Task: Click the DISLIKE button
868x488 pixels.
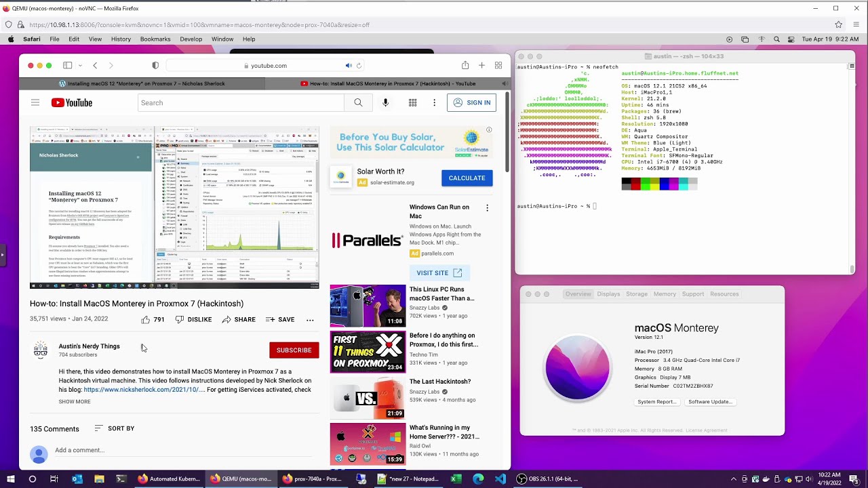Action: (193, 319)
